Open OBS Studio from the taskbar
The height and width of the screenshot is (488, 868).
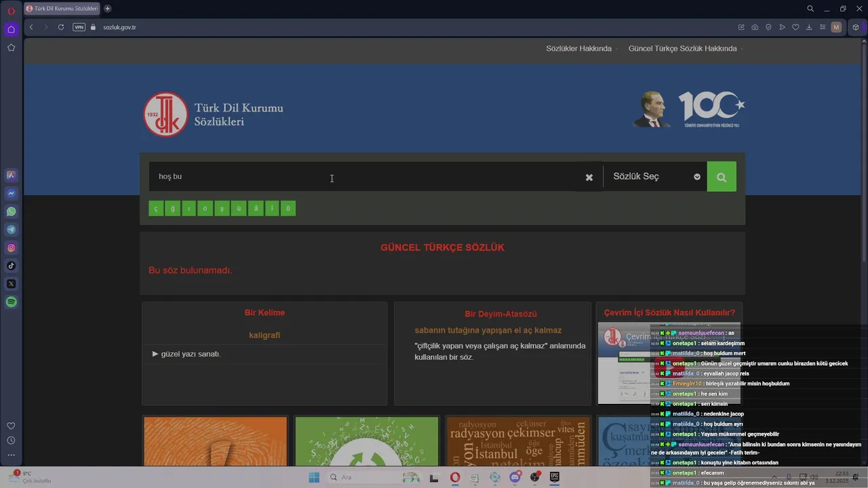click(535, 477)
